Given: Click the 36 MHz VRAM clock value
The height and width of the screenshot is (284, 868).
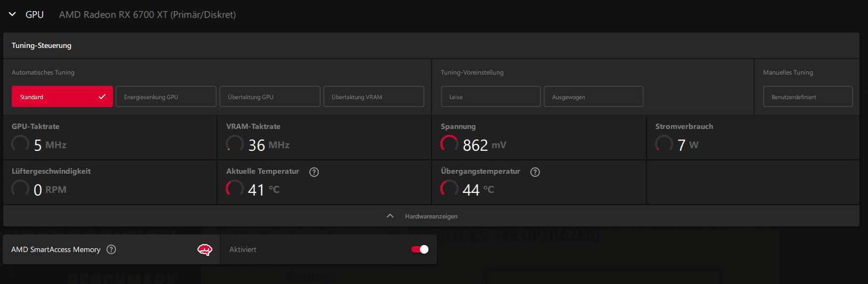Looking at the screenshot, I should click(269, 145).
